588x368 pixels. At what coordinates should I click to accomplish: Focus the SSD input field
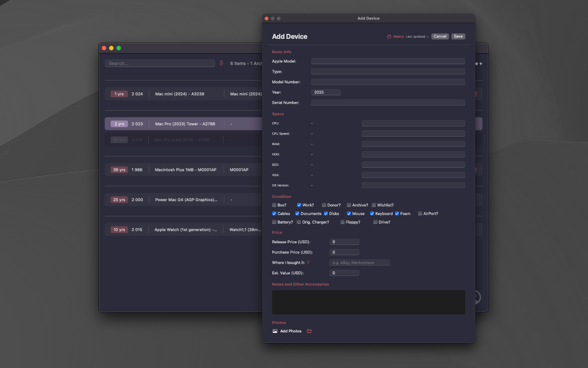coord(413,165)
